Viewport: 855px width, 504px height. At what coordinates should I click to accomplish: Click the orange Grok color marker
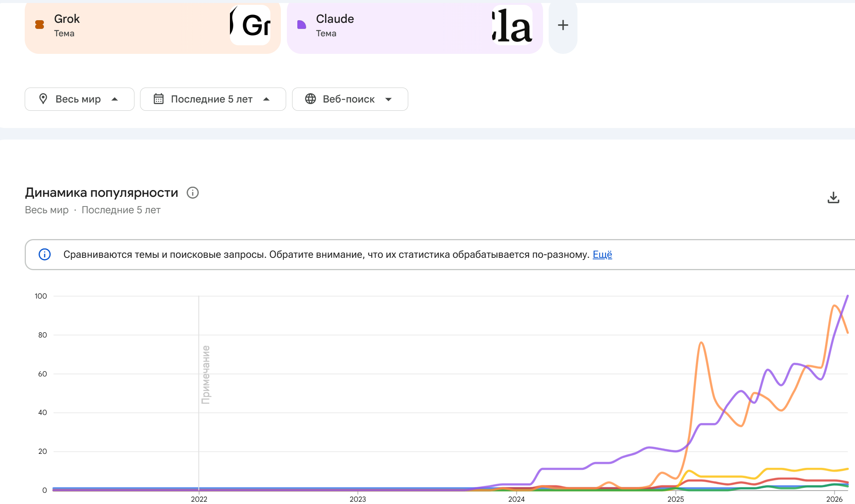[39, 25]
